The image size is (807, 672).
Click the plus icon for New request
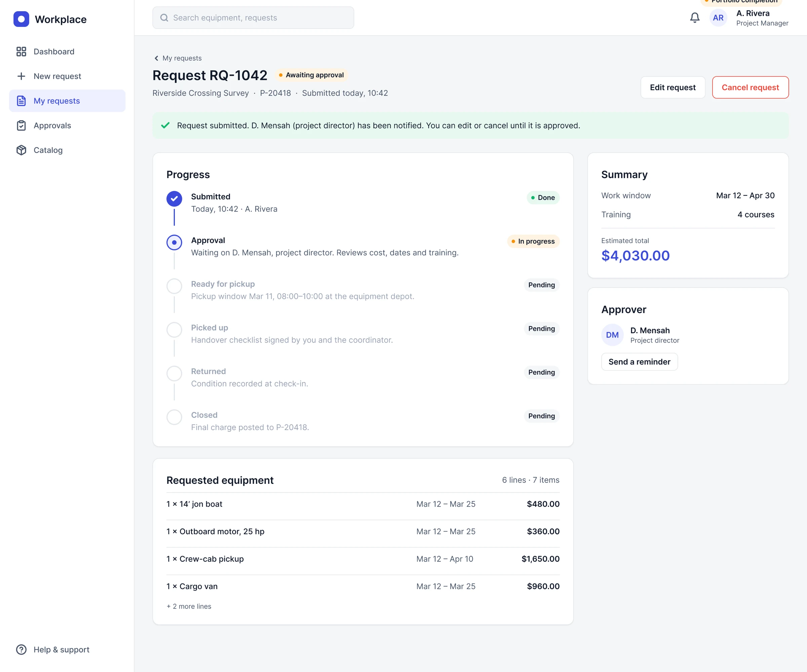[21, 76]
